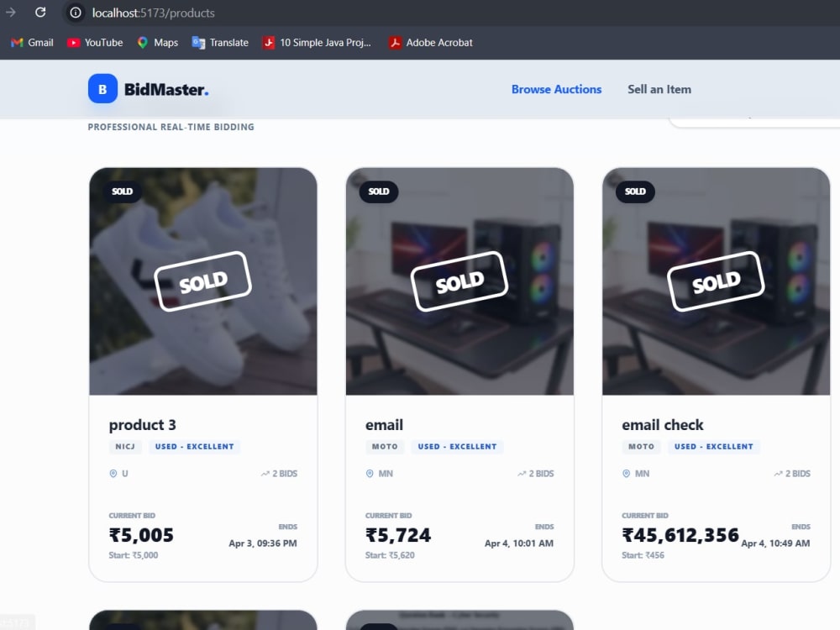Click location pin icon on email card
Viewport: 840px width, 630px height.
tap(370, 474)
